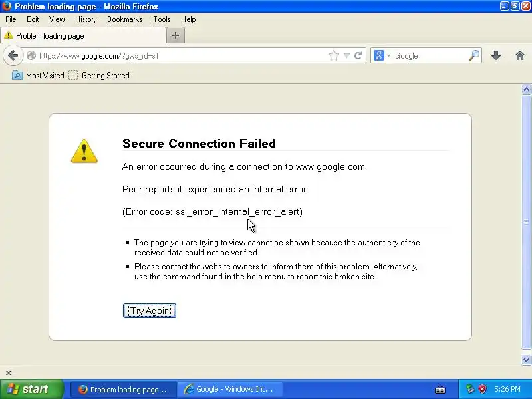Open the Windows Start menu
Screen dimensions: 532x399
pos(32,389)
